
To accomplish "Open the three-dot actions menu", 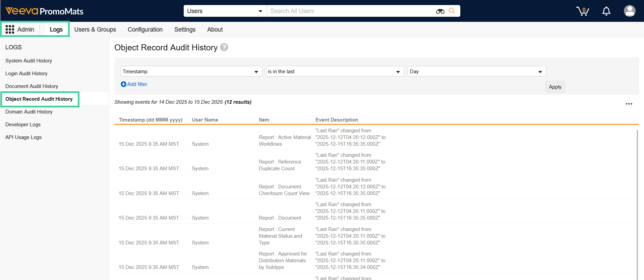I will (x=629, y=104).
